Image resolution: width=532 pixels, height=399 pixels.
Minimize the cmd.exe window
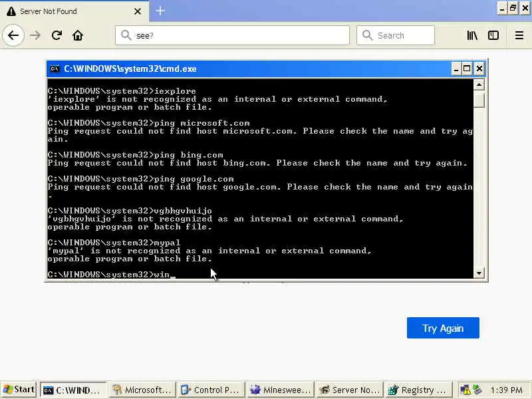(456, 69)
